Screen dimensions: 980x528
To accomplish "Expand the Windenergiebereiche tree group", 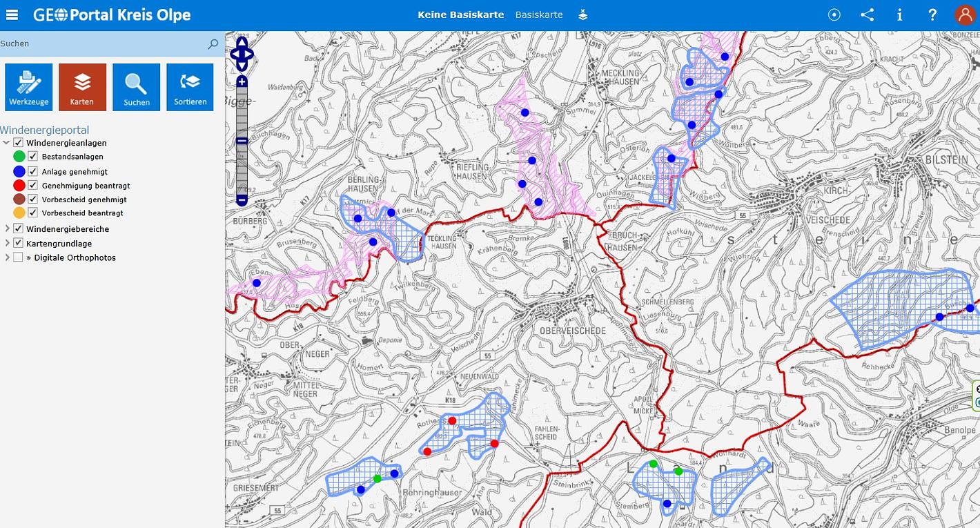I will (x=7, y=228).
